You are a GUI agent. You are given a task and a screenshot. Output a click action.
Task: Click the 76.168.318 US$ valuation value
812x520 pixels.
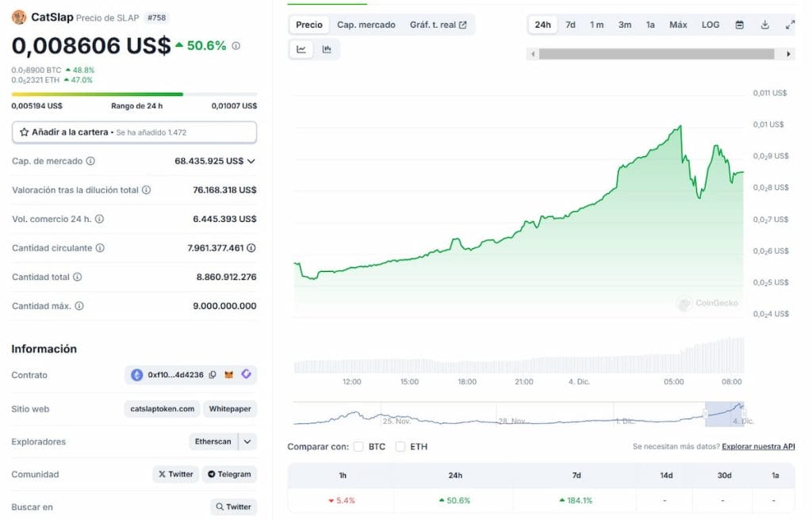pos(224,190)
